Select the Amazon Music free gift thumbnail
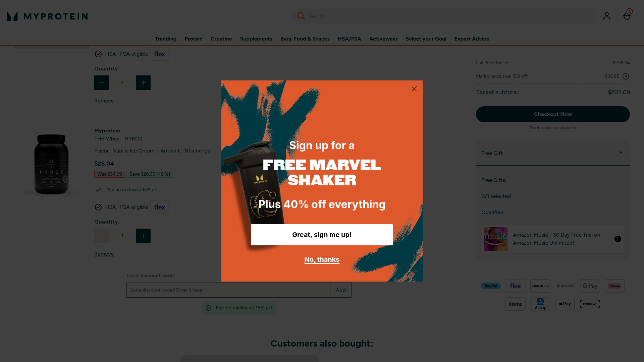This screenshot has height=362, width=644. [x=496, y=239]
